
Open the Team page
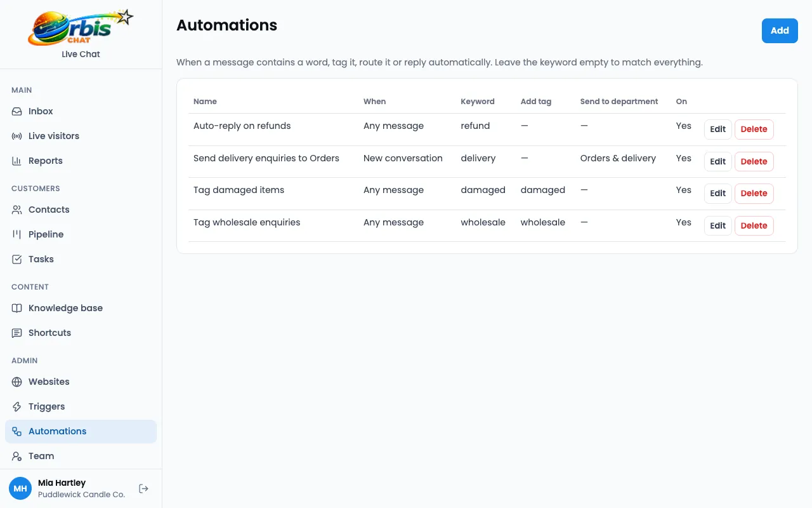[x=81, y=456]
